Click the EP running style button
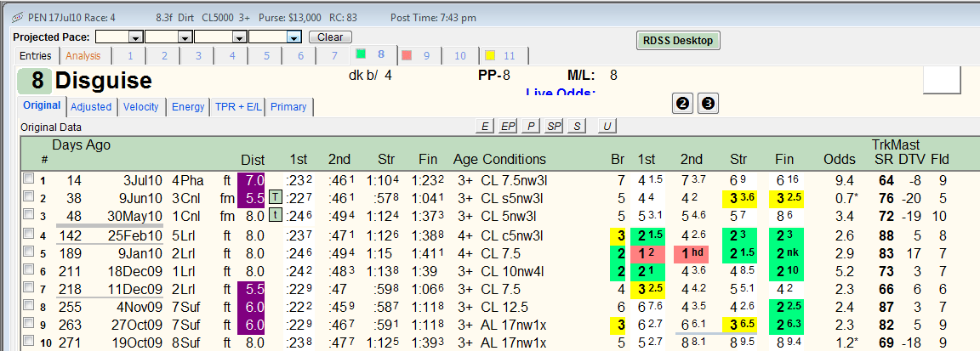The width and height of the screenshot is (980, 351). coord(508,126)
